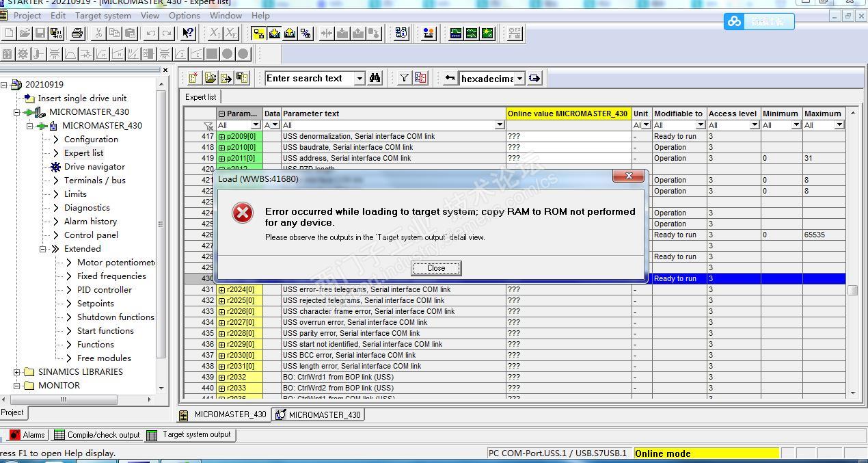868x463 pixels.
Task: Click the Redo arrow icon
Action: 167,33
